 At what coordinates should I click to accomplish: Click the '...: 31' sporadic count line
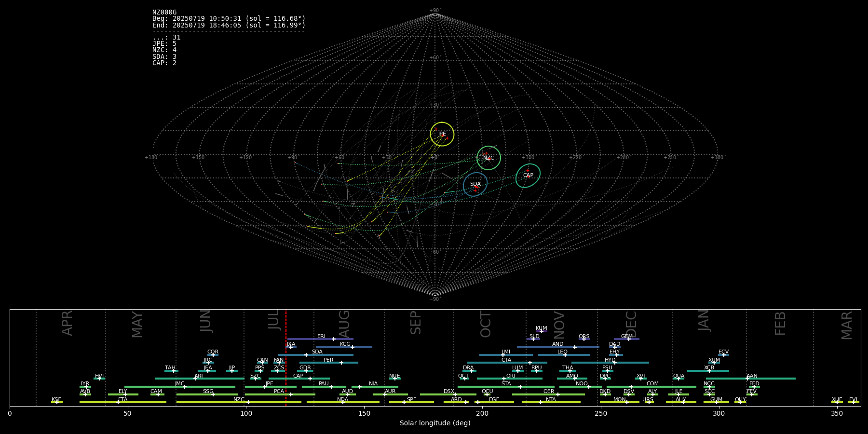click(166, 38)
